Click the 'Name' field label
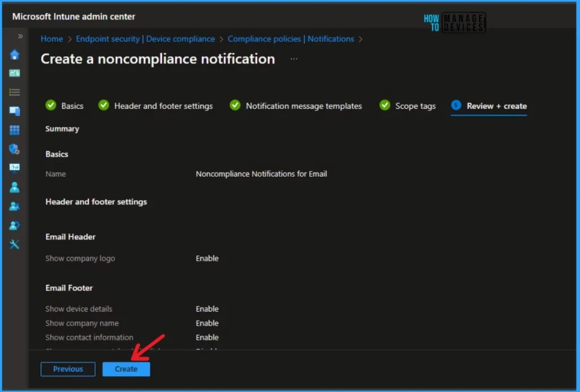This screenshot has width=580, height=392. point(56,174)
